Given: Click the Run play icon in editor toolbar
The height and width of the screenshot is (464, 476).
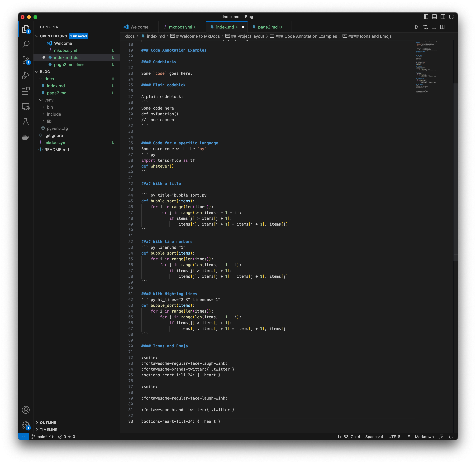Looking at the screenshot, I should click(417, 27).
